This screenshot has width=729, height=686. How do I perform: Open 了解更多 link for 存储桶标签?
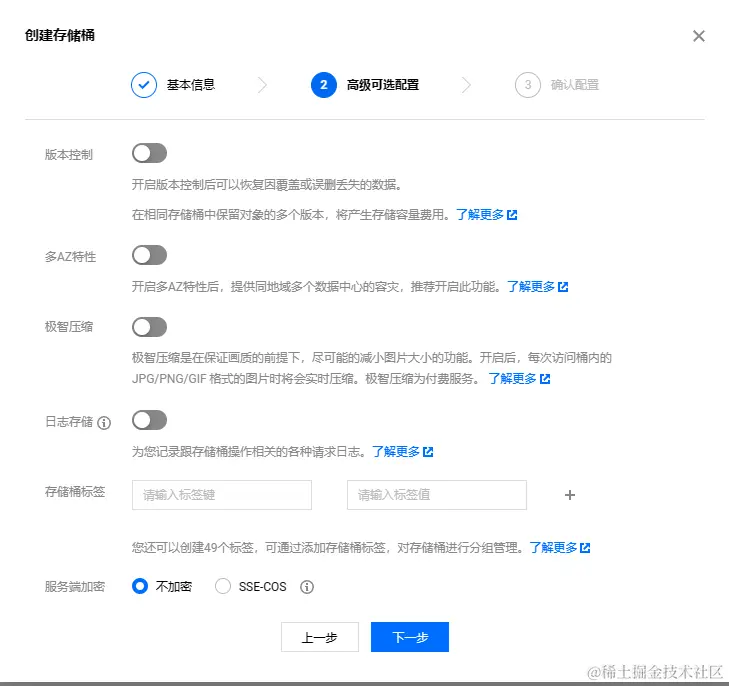pos(560,548)
